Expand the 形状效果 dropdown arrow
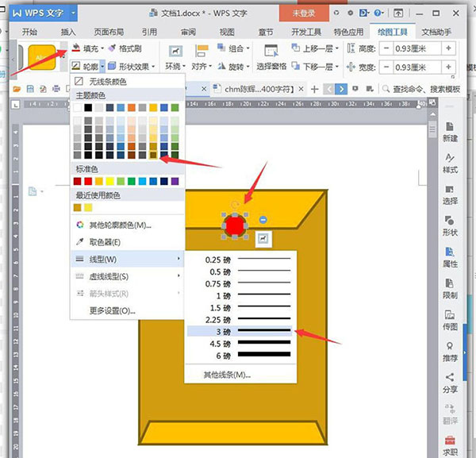Screen dimensions: 476x458 click(153, 66)
